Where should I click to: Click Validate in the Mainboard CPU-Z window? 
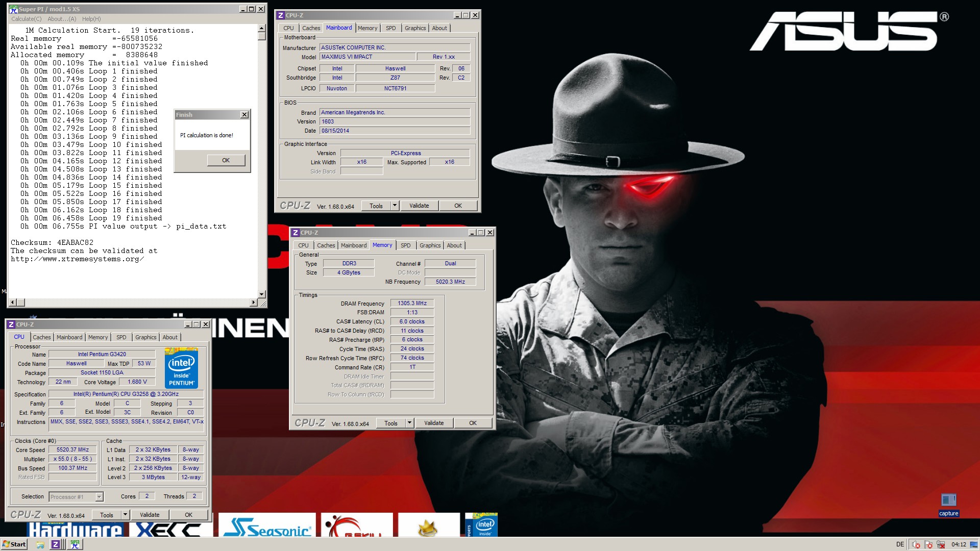click(419, 206)
